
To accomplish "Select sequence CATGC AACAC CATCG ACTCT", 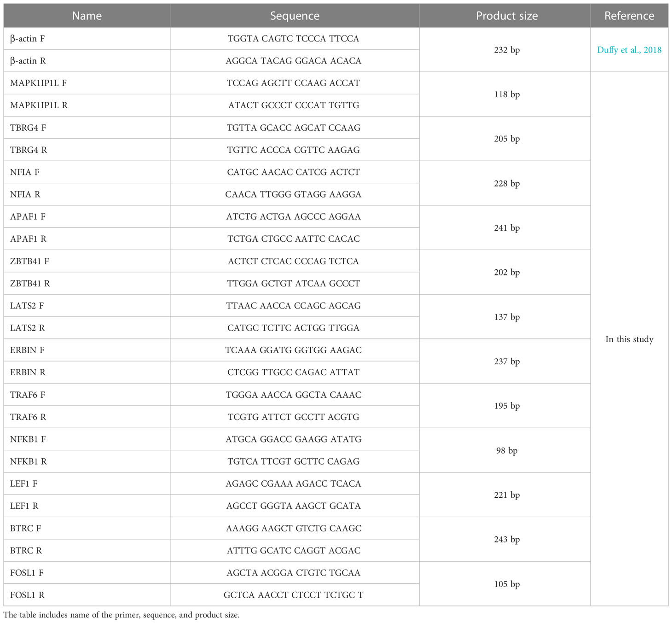I will [x=294, y=172].
